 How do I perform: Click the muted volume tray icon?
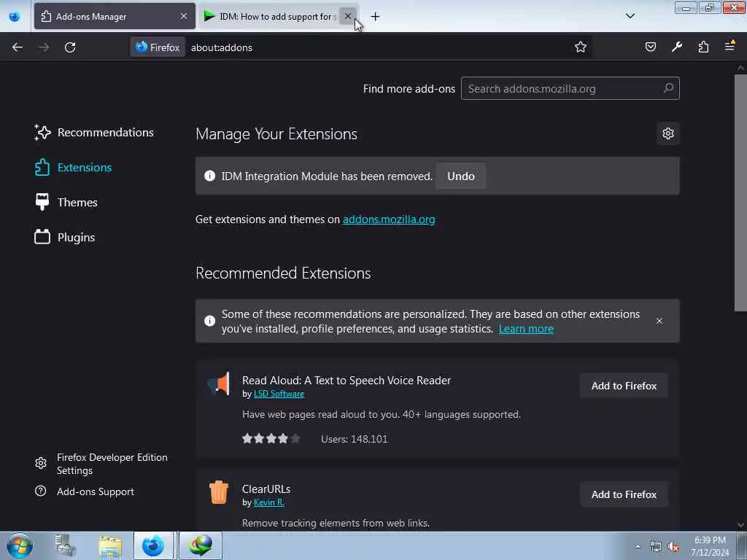point(673,547)
